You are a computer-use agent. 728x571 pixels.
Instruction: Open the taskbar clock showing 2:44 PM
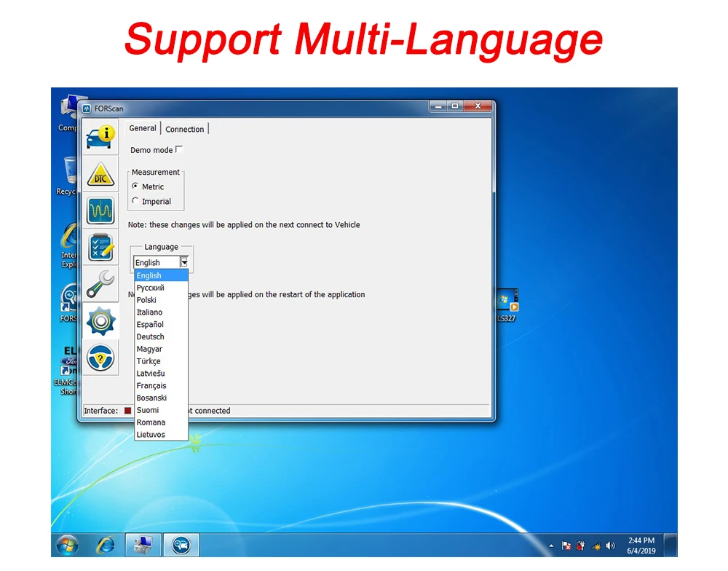point(641,546)
